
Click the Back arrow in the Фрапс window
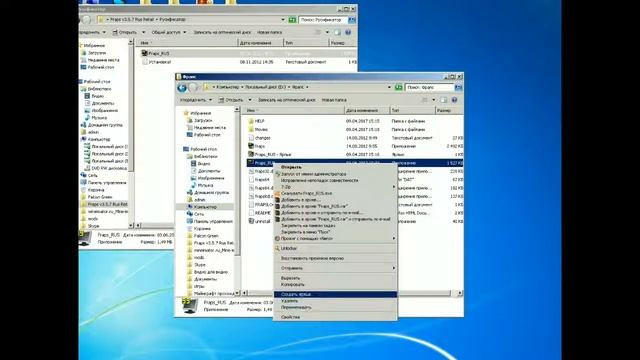(182, 87)
